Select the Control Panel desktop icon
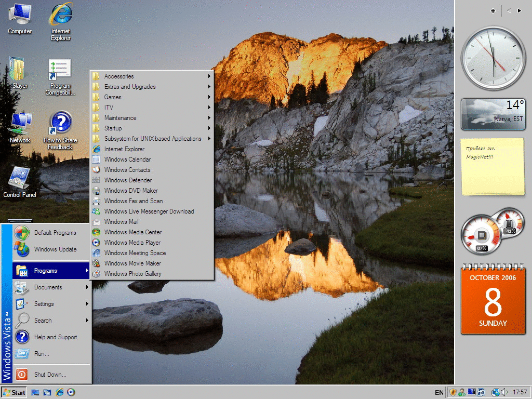Viewport: 532px width, 399px height. 20,182
